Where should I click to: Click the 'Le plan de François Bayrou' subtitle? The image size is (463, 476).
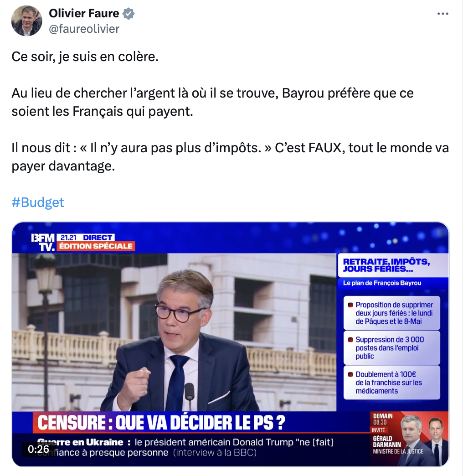382,283
